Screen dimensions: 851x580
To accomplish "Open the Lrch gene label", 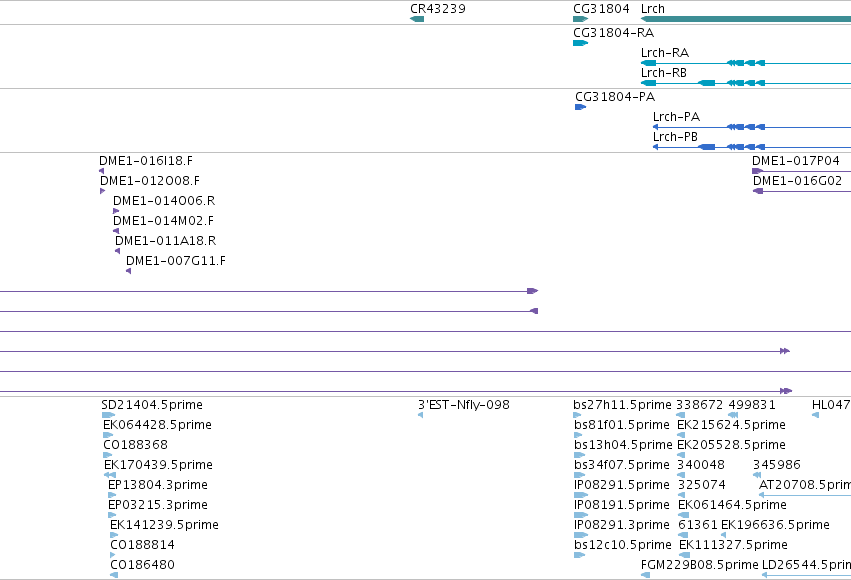I will point(652,9).
